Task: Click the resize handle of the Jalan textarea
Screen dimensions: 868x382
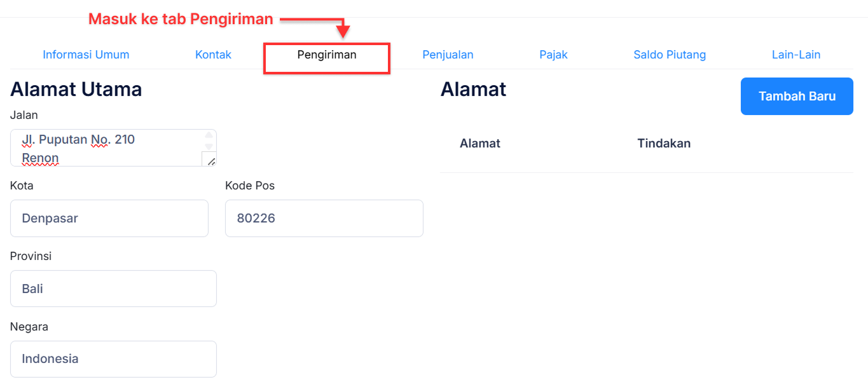Action: click(x=211, y=161)
